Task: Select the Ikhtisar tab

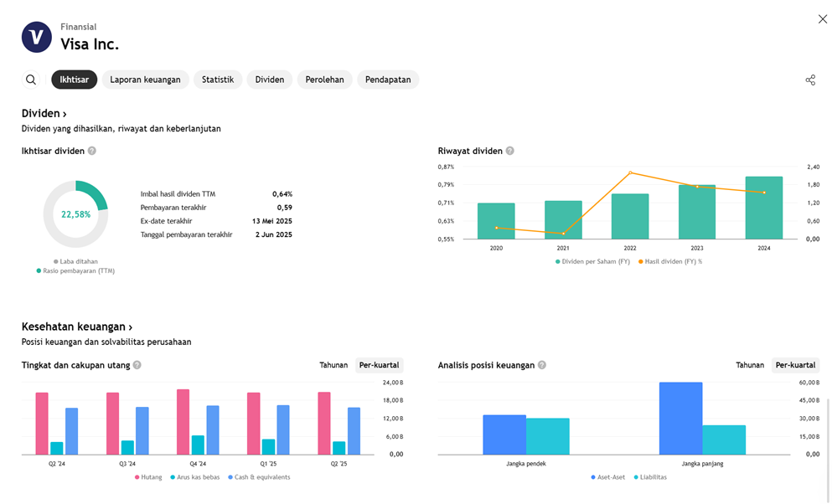Action: point(75,80)
